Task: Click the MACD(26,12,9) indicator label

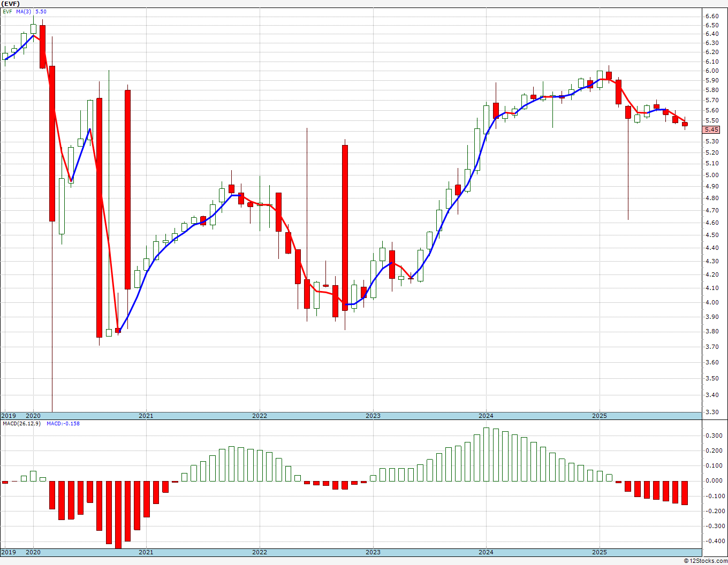Action: 21,424
